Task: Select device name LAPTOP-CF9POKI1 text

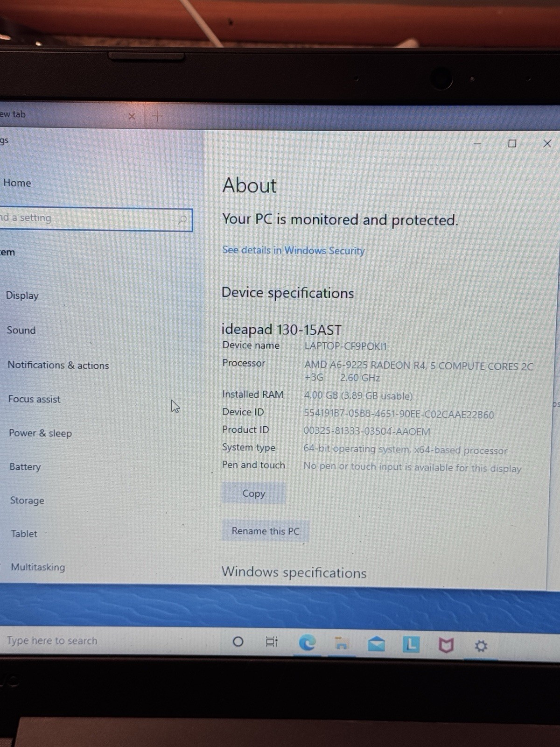Action: 346,346
